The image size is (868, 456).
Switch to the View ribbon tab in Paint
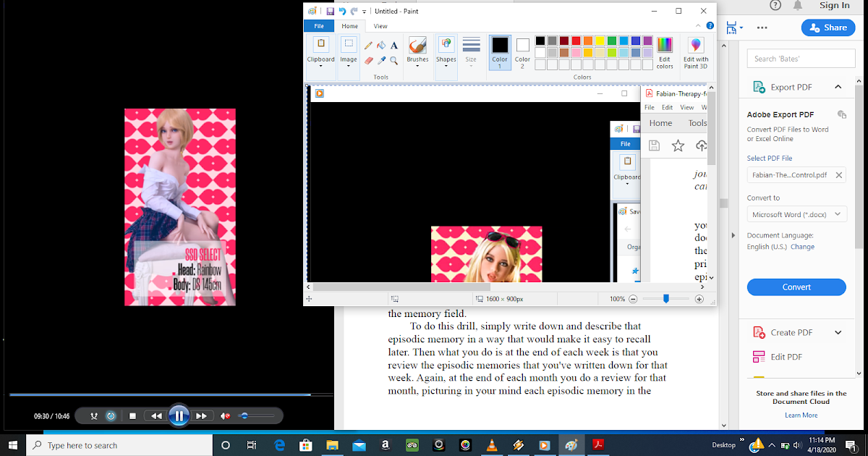(380, 26)
